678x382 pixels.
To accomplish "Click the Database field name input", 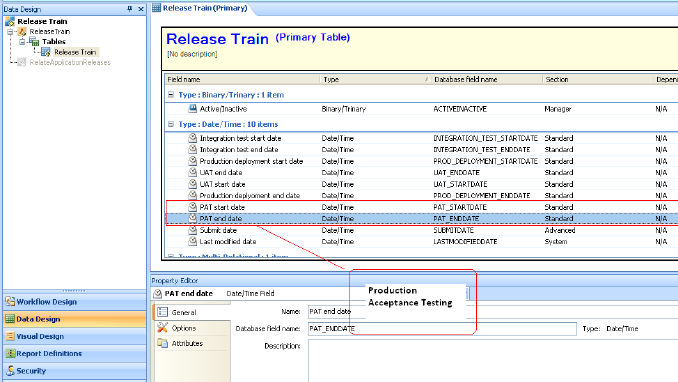I will (442, 329).
